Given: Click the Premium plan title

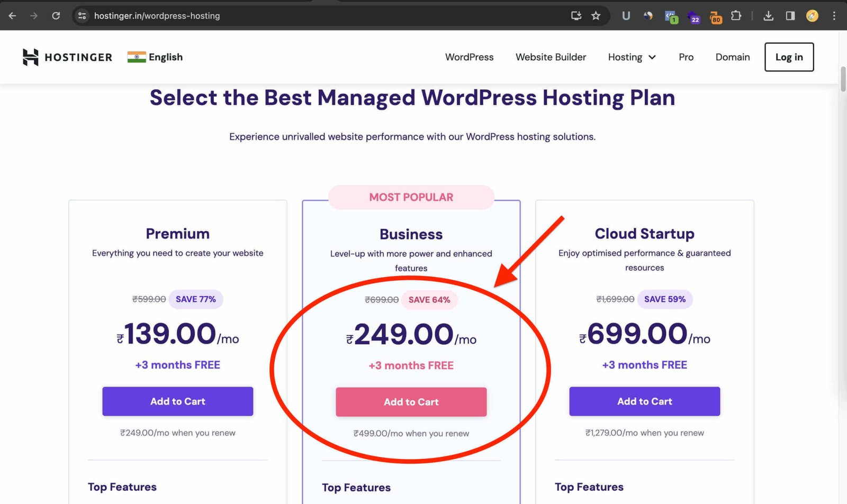Looking at the screenshot, I should (178, 234).
